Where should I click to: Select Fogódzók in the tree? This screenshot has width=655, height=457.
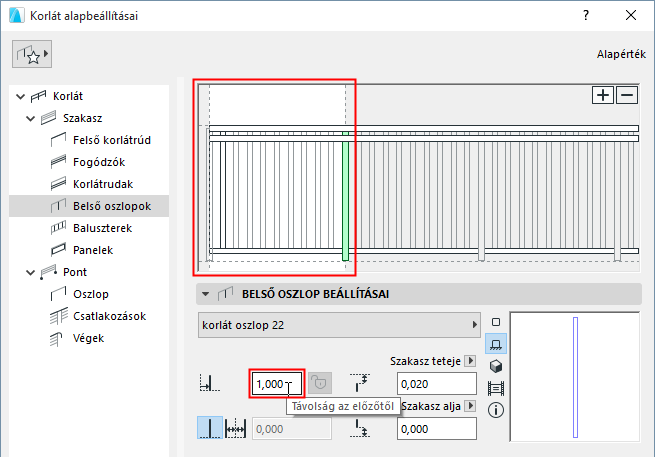(x=99, y=162)
